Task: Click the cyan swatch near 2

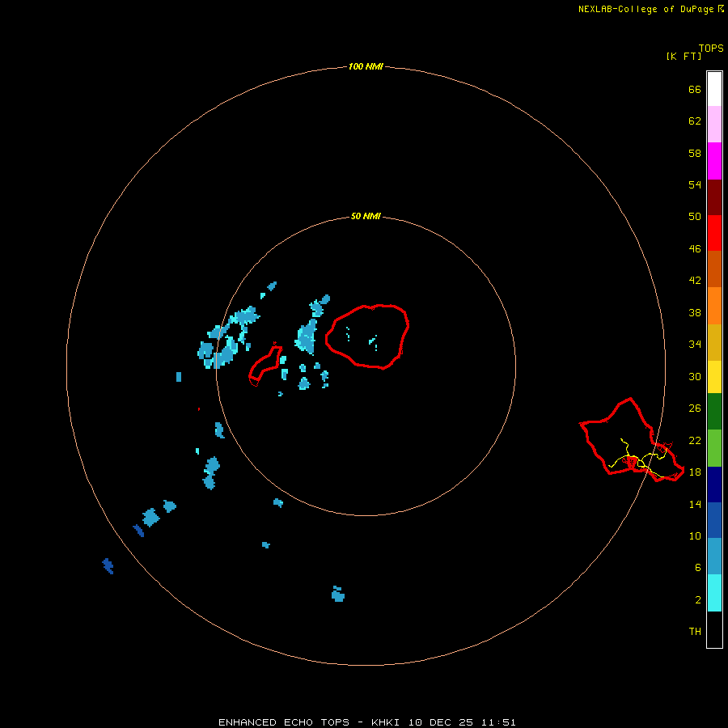Action: [714, 593]
